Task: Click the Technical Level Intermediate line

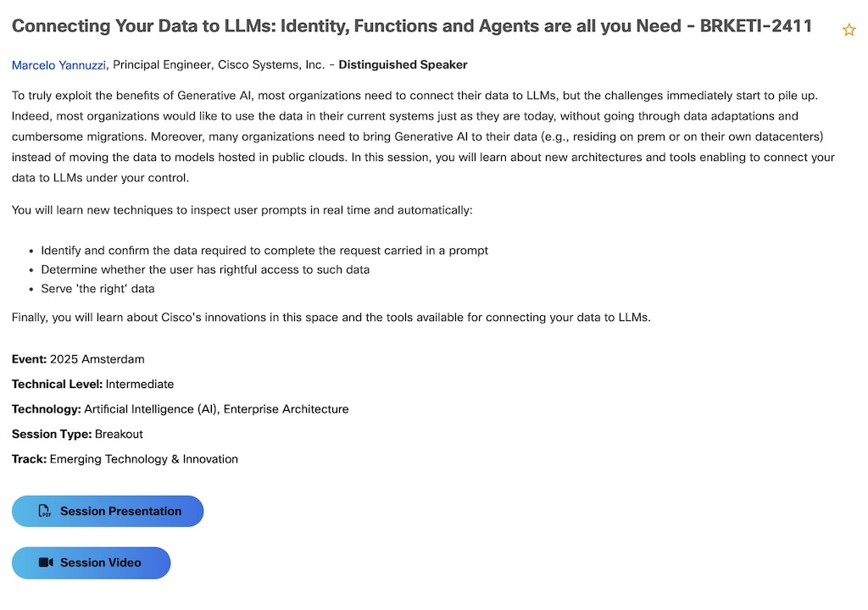Action: click(x=92, y=384)
